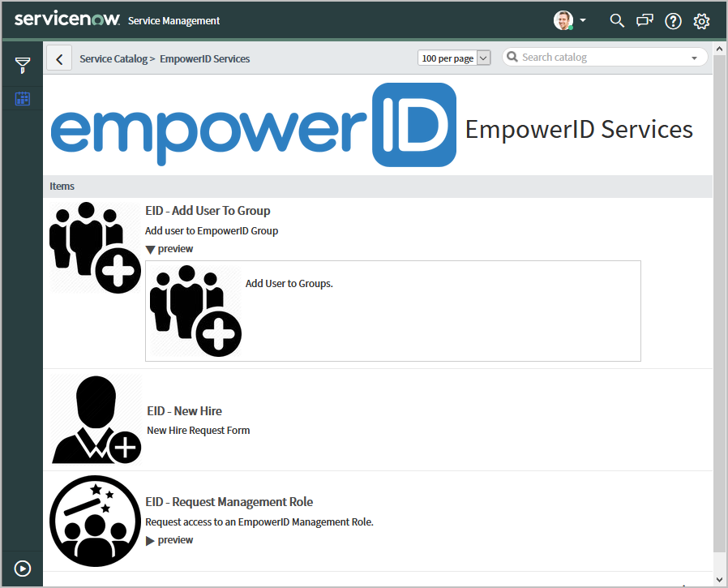Open the settings gear icon
Image resolution: width=728 pixels, height=588 pixels.
coord(701,21)
